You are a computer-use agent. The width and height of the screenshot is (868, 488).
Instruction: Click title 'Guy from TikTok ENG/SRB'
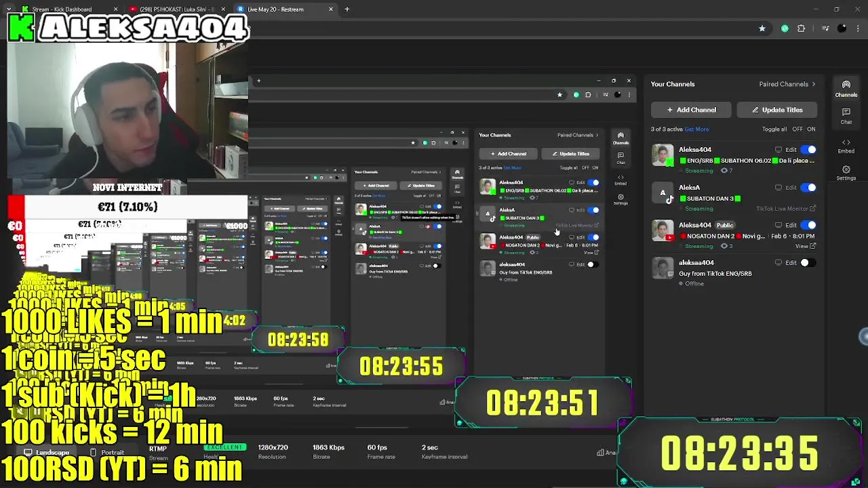pos(715,274)
